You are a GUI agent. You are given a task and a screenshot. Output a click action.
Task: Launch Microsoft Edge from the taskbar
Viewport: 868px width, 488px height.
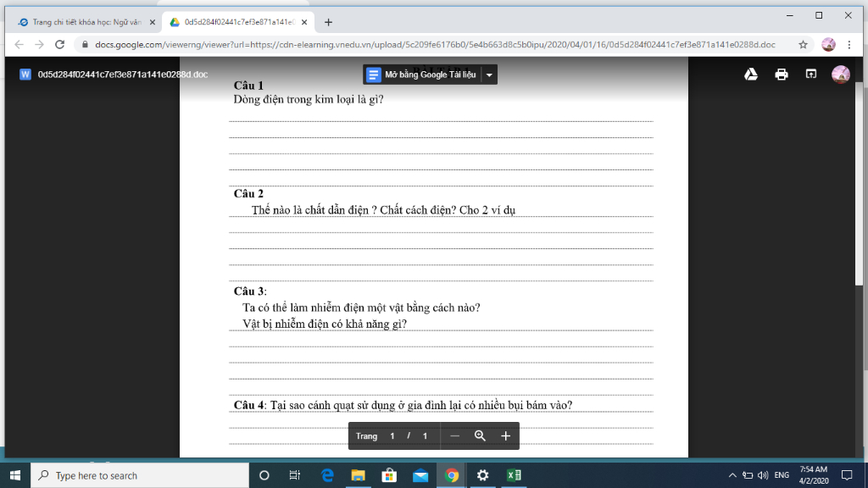(327, 475)
